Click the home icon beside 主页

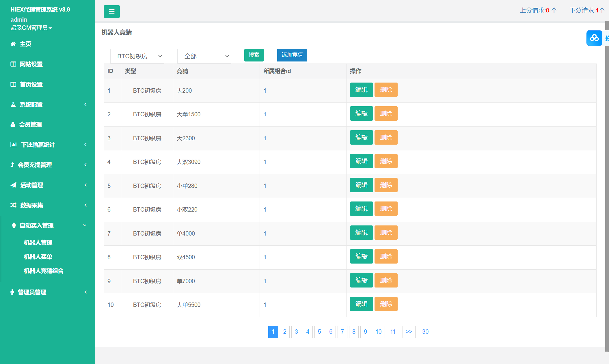click(13, 44)
